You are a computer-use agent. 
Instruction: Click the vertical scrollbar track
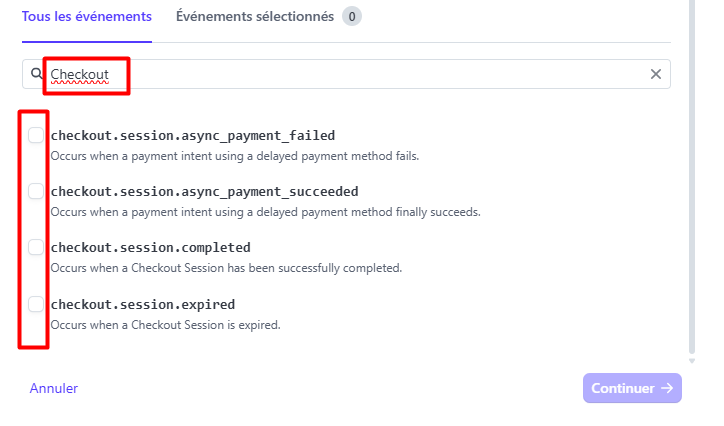click(692, 175)
